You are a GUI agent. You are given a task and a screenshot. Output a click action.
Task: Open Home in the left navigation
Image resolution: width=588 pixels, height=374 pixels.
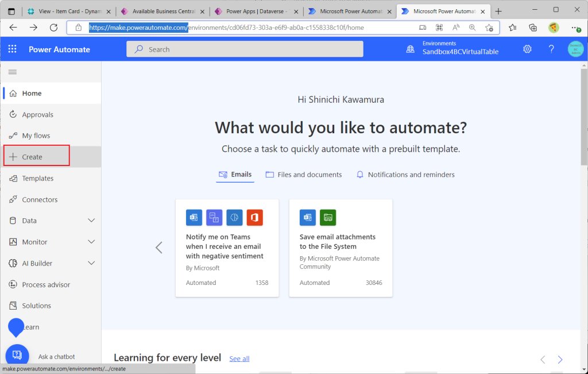tap(51, 93)
